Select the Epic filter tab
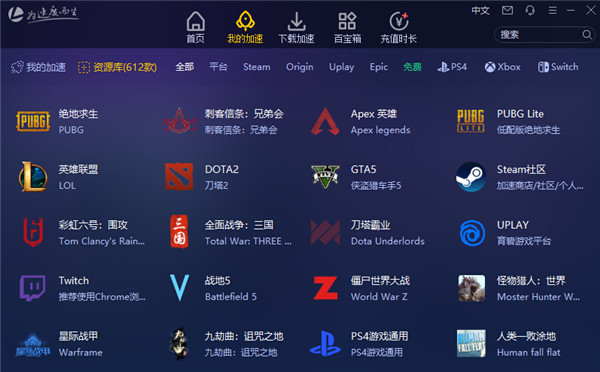Viewport: 600px width, 372px height. click(378, 67)
